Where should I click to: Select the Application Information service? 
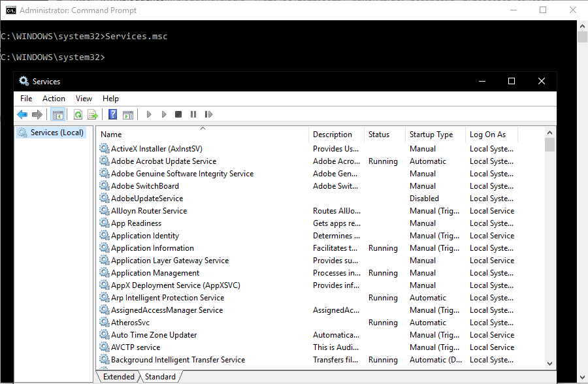(x=308, y=248)
